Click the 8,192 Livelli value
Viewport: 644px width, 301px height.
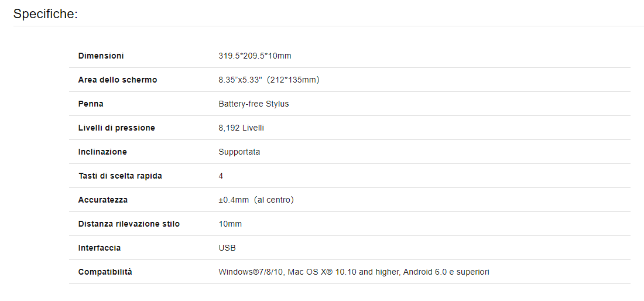click(x=241, y=128)
